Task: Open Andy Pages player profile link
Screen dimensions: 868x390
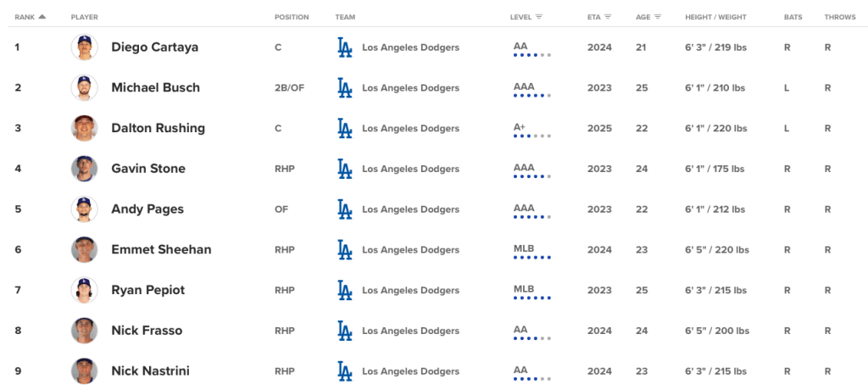Action: pyautogui.click(x=147, y=209)
